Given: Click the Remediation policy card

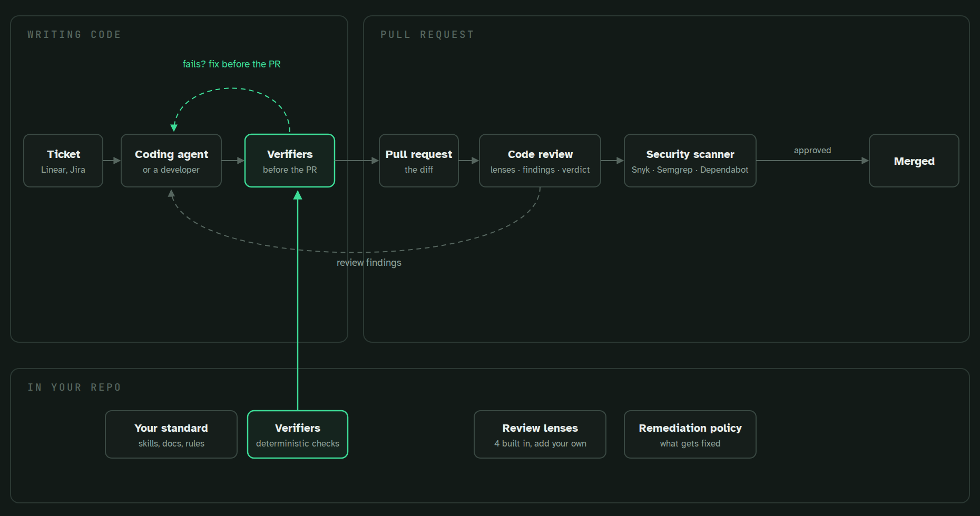Looking at the screenshot, I should click(690, 434).
